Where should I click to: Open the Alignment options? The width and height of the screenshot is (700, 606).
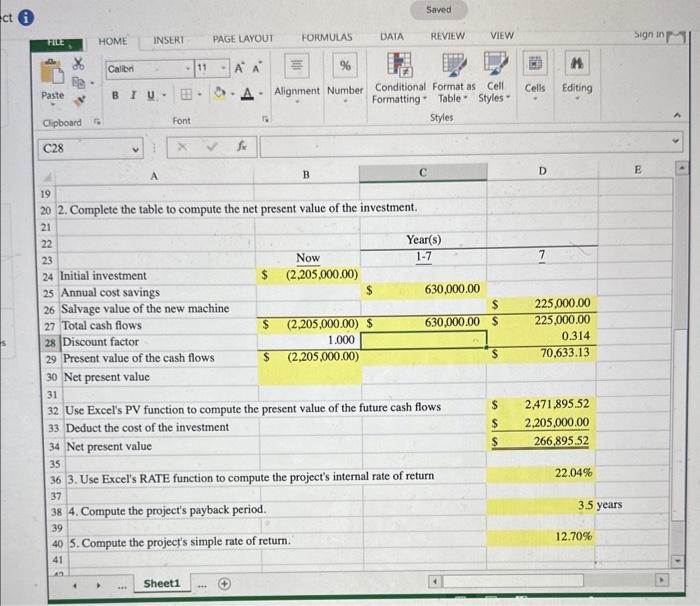point(296,77)
